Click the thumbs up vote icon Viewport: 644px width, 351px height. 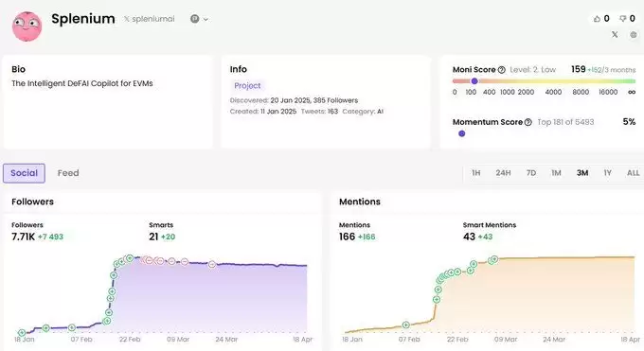(597, 19)
